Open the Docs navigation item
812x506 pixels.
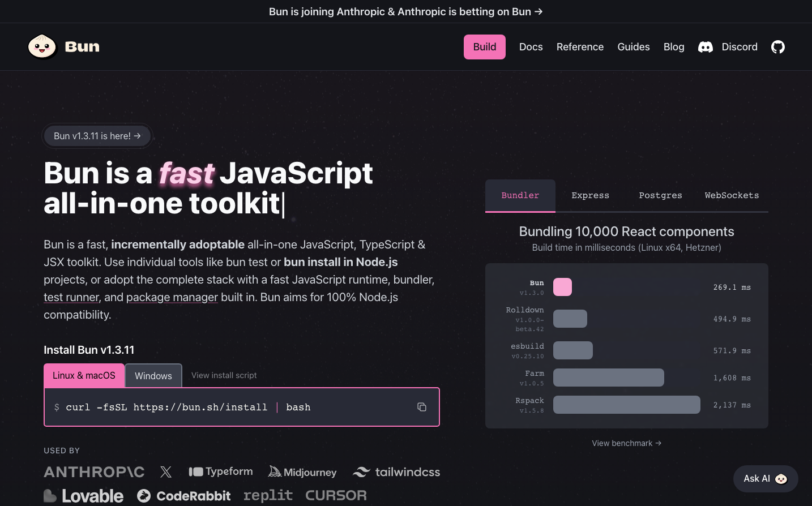(x=531, y=47)
